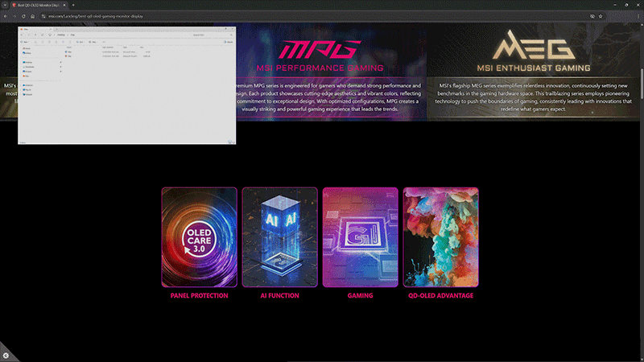Reload the MSI page

pyautogui.click(x=23, y=16)
